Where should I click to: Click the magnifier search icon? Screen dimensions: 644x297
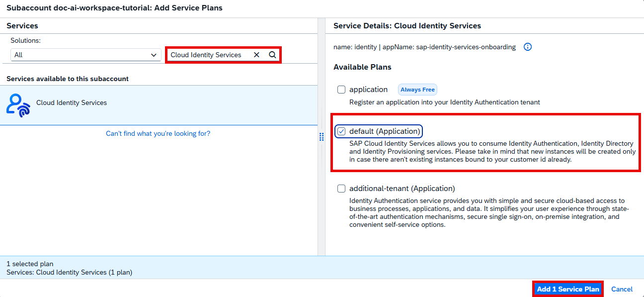272,55
